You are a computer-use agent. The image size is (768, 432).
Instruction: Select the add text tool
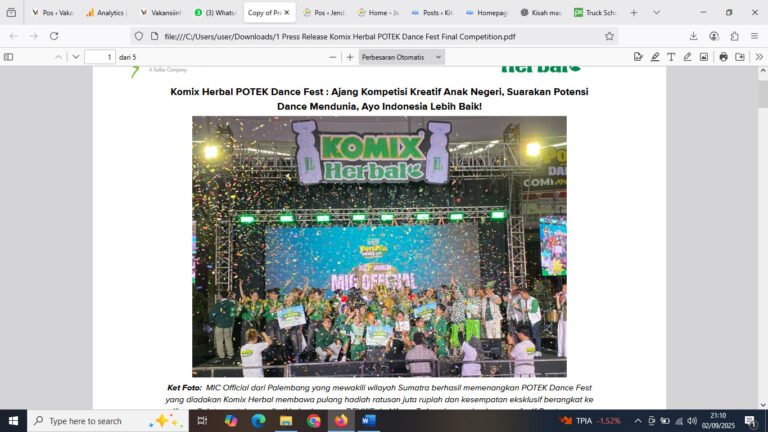coord(671,57)
